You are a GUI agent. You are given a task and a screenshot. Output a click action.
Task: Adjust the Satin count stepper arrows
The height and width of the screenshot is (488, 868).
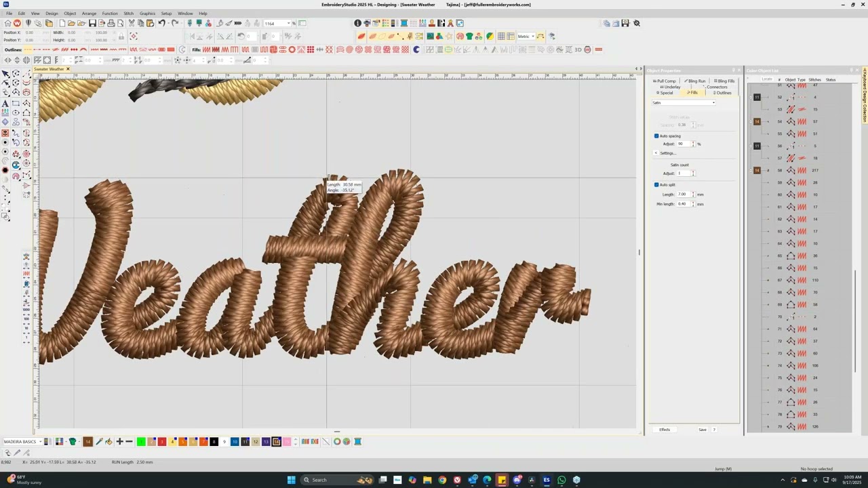[693, 174]
